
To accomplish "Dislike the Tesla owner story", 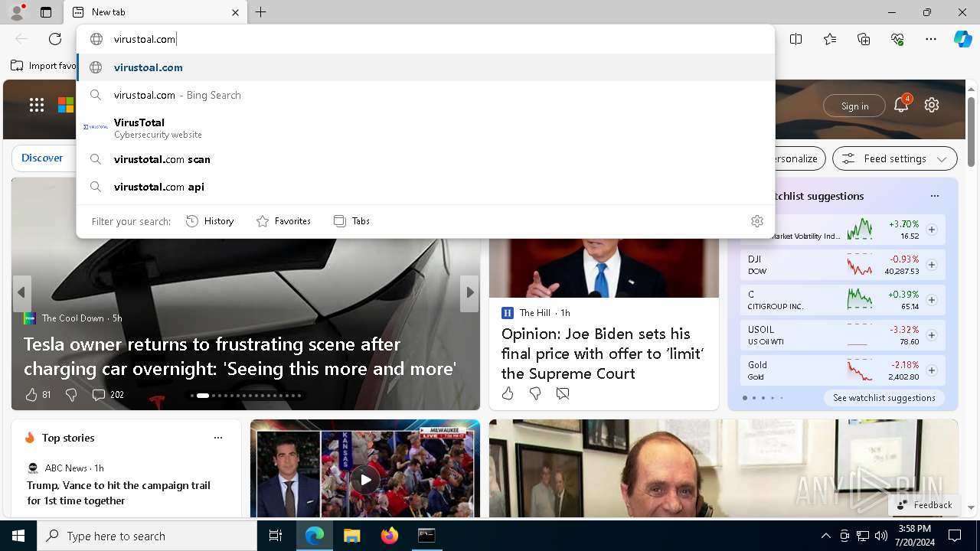I will tap(71, 395).
